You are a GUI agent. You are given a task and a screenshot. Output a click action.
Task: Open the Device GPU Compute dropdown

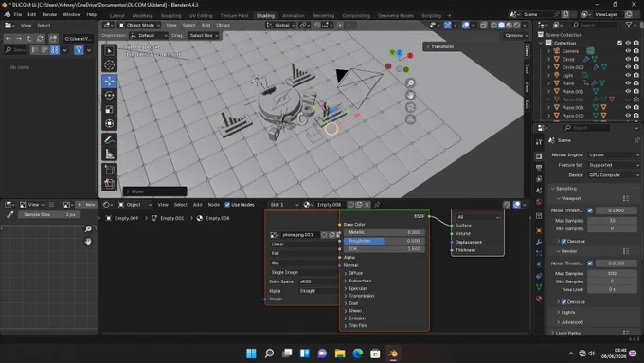[613, 175]
